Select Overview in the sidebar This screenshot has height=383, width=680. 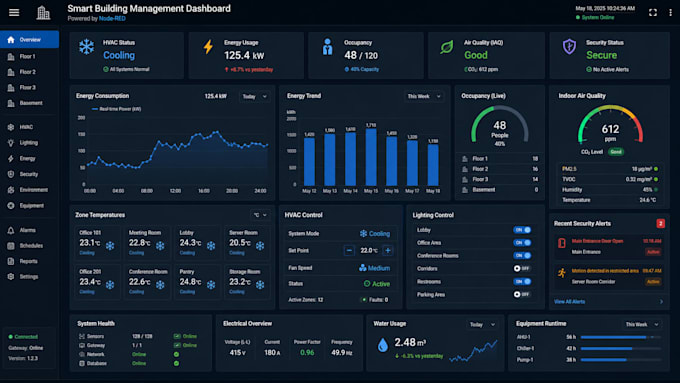29,39
